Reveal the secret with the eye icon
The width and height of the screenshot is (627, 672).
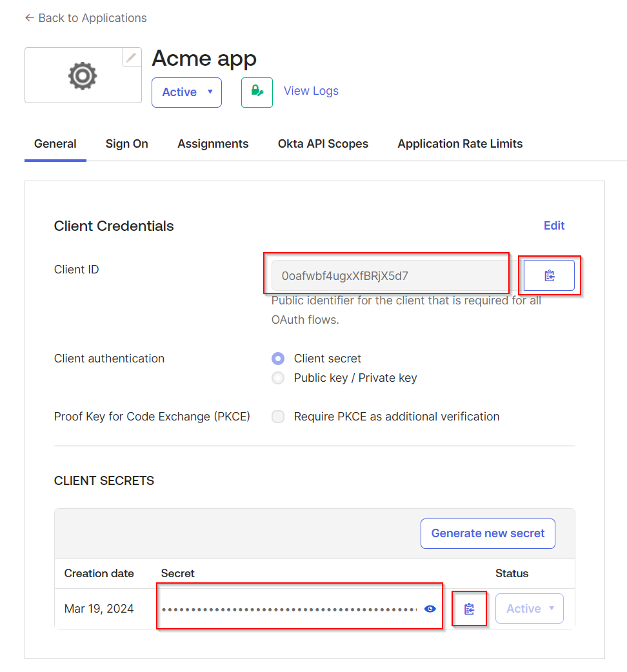(x=430, y=609)
